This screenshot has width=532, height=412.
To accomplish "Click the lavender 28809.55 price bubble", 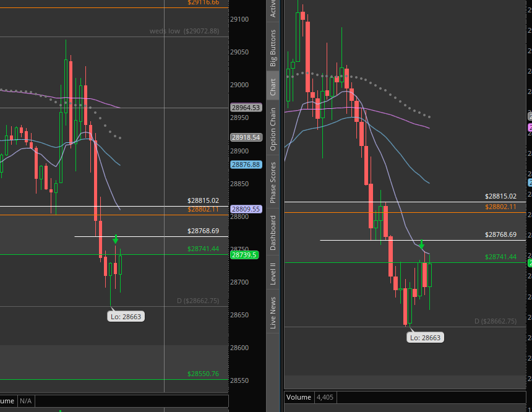I will (246, 209).
